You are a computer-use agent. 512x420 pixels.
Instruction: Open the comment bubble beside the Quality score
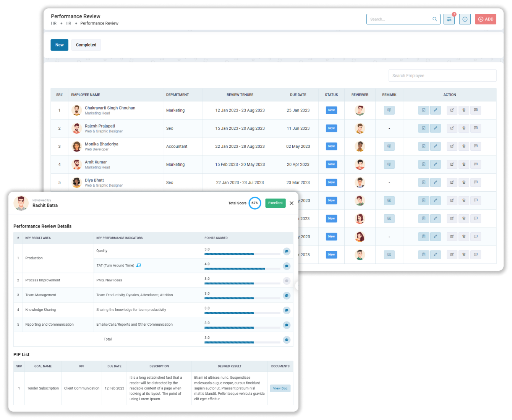tap(287, 251)
